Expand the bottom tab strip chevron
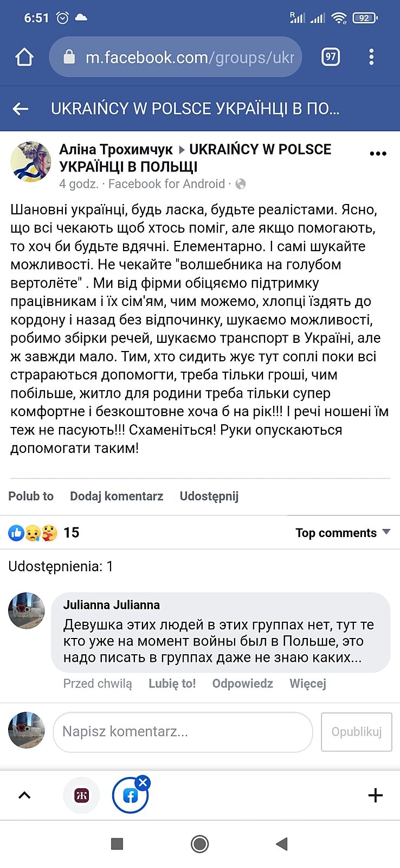 24,796
